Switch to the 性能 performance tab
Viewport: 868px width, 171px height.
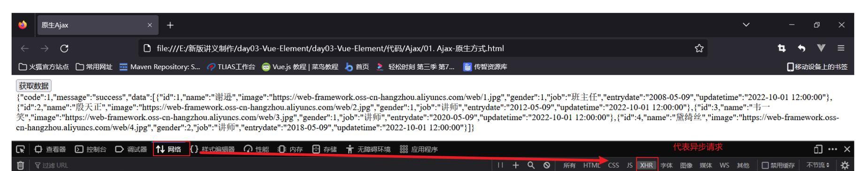coord(256,149)
